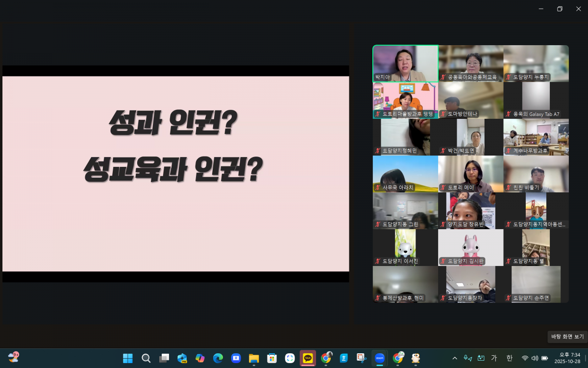Open the Task View icon
The width and height of the screenshot is (588, 368).
pyautogui.click(x=164, y=358)
